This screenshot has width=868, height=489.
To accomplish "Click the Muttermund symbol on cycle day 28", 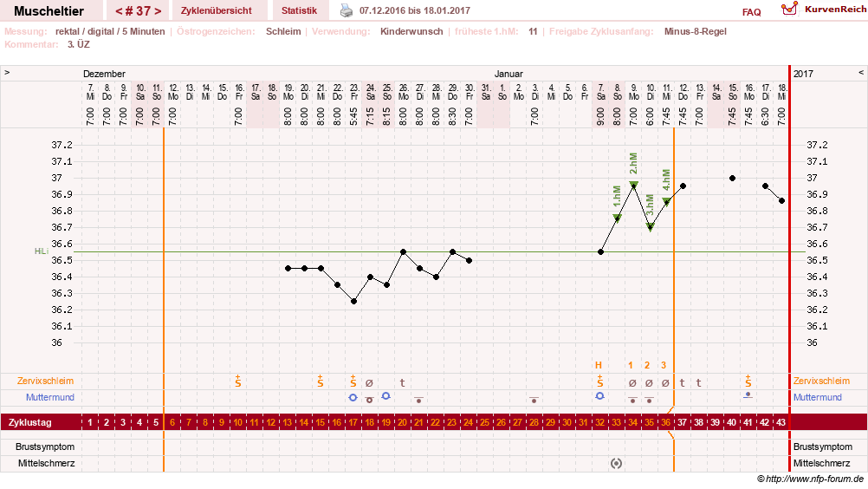I will pyautogui.click(x=534, y=400).
